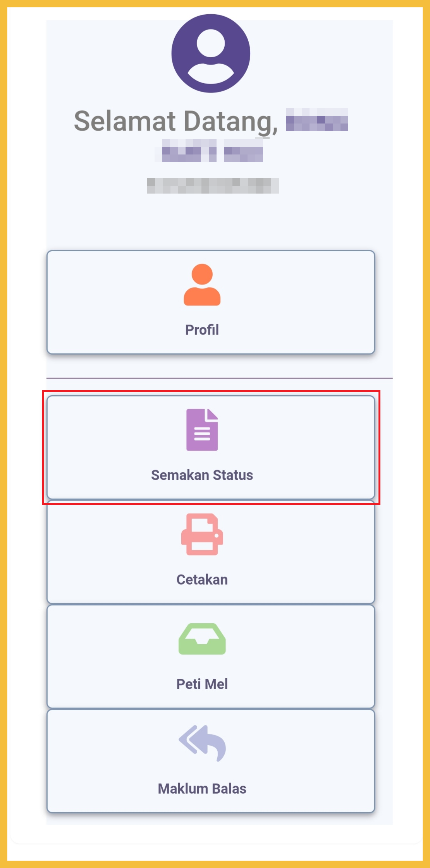
Task: Click the Selamat Datang heading text
Action: [175, 121]
